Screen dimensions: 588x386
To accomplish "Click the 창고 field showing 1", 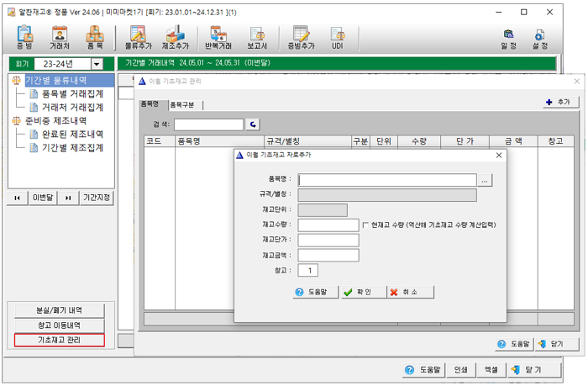I will pos(308,270).
